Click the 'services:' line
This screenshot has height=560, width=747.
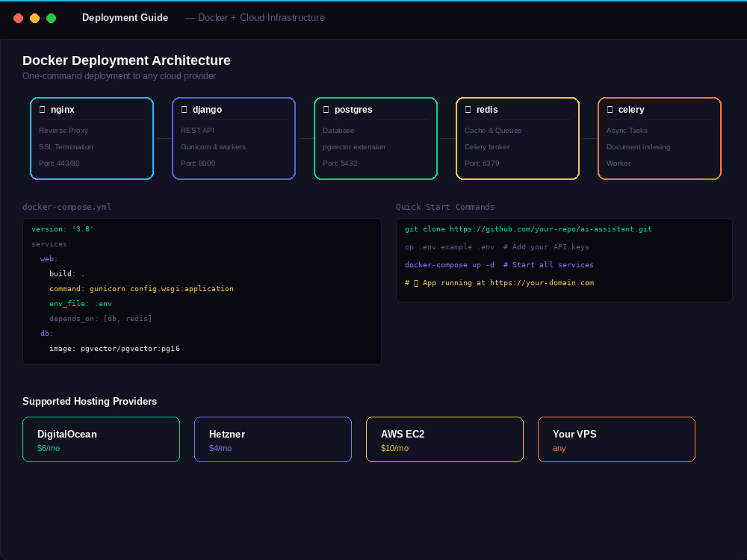point(51,244)
